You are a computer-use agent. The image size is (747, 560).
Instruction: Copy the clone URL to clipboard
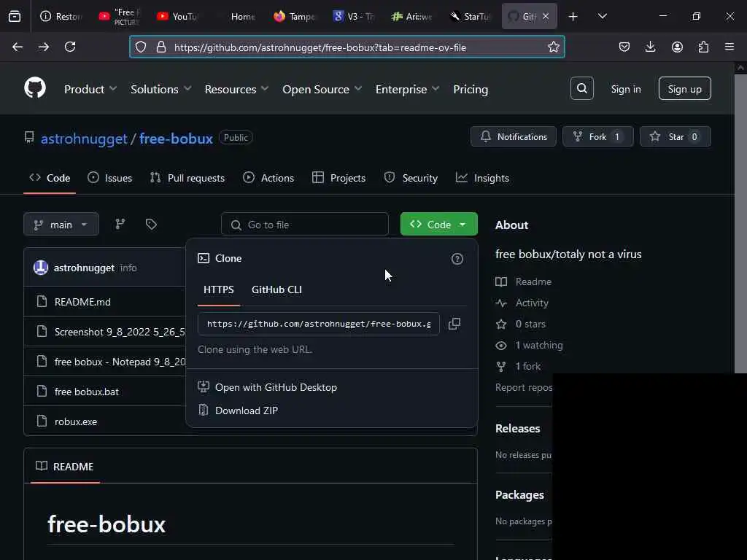coord(454,324)
